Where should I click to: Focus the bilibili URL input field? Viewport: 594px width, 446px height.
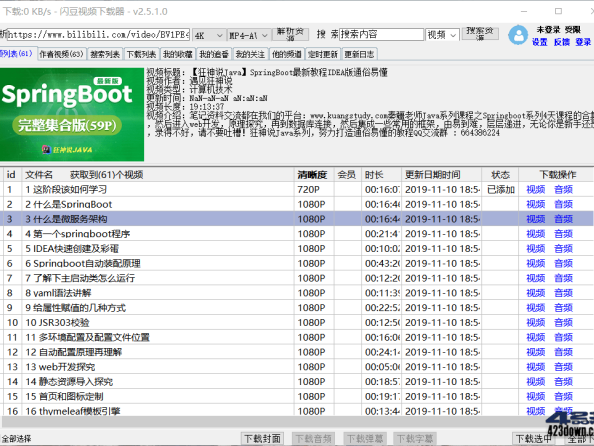[x=98, y=35]
